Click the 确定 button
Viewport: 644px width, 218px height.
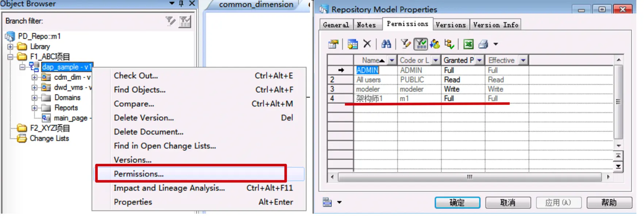pos(457,203)
